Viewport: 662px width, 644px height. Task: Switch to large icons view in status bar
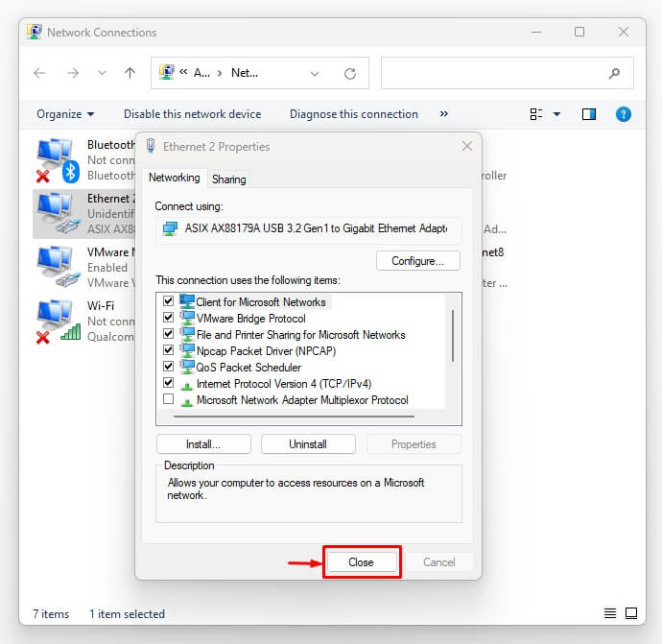631,614
